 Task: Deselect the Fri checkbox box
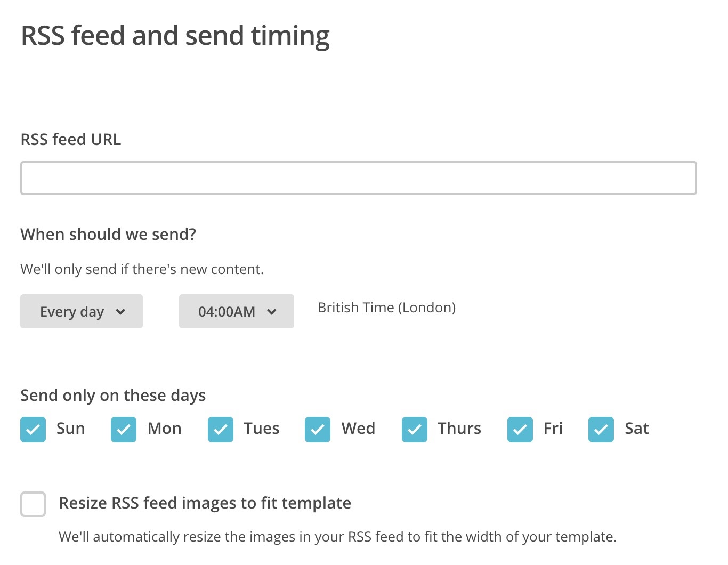pos(520,430)
